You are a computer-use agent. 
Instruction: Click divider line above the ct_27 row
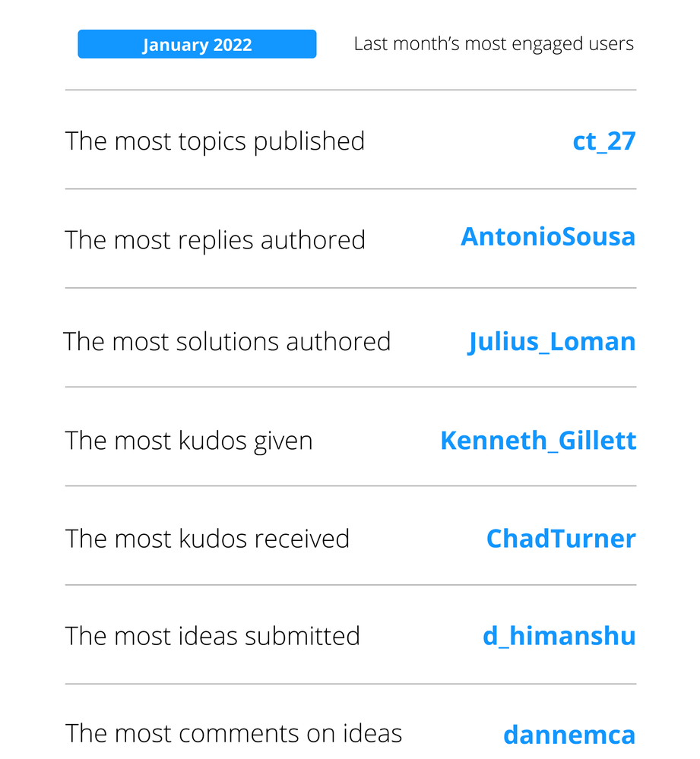pyautogui.click(x=350, y=90)
